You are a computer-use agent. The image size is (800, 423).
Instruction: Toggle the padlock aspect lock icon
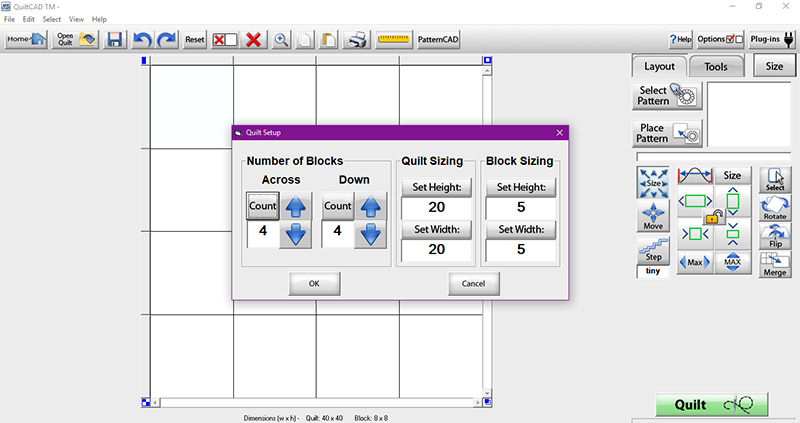(713, 215)
